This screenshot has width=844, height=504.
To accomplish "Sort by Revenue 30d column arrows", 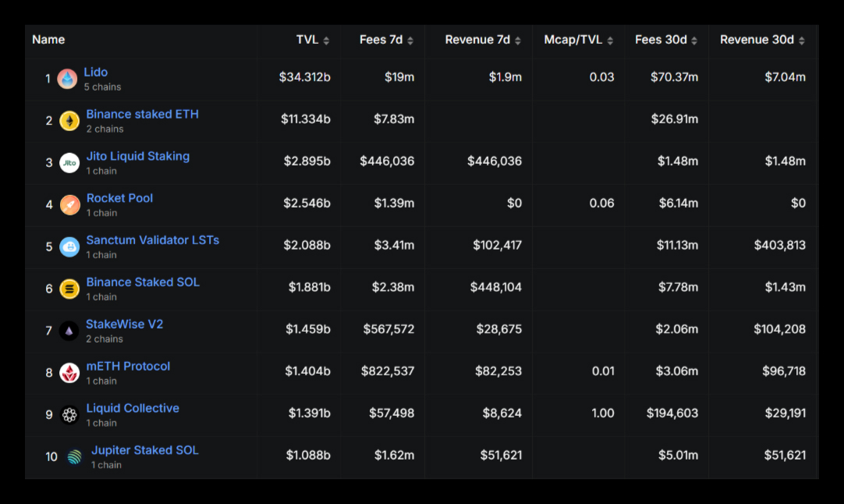I will (x=801, y=41).
